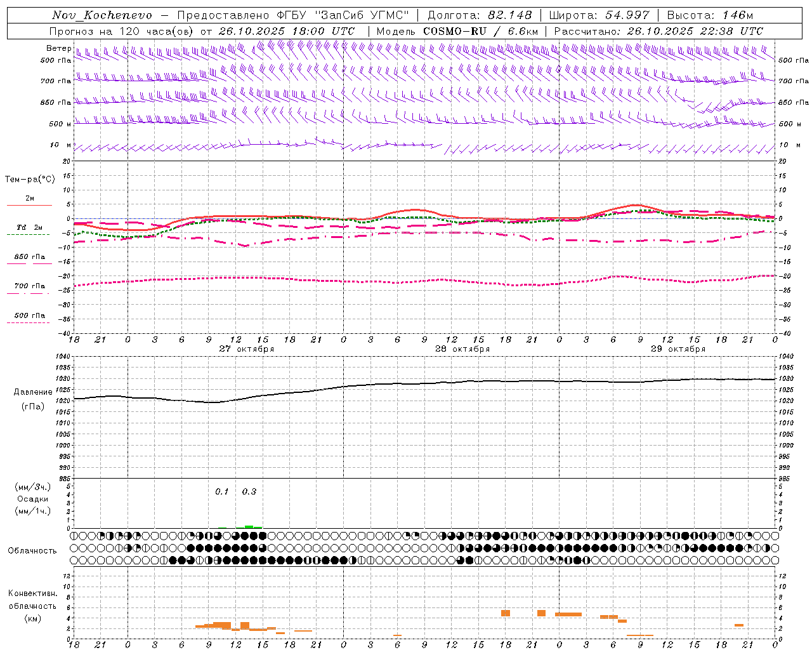Image resolution: width=812 pixels, height=650 pixels.
Task: Click the '985' label on right pressure axis
Action: 785,479
